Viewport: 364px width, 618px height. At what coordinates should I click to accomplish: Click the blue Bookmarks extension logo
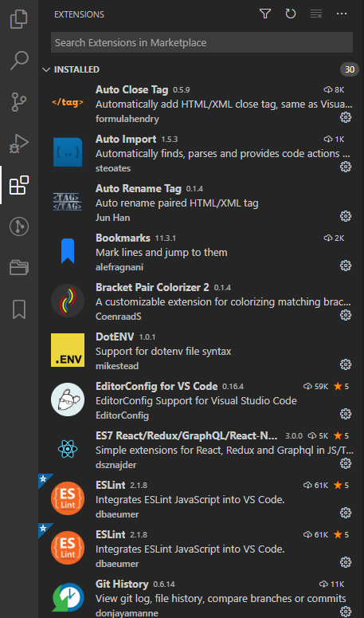click(x=68, y=250)
